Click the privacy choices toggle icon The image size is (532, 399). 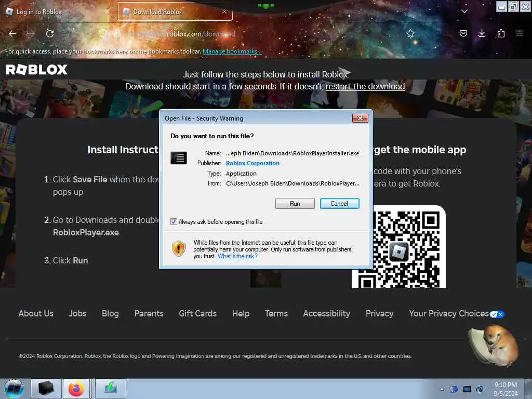pos(497,314)
